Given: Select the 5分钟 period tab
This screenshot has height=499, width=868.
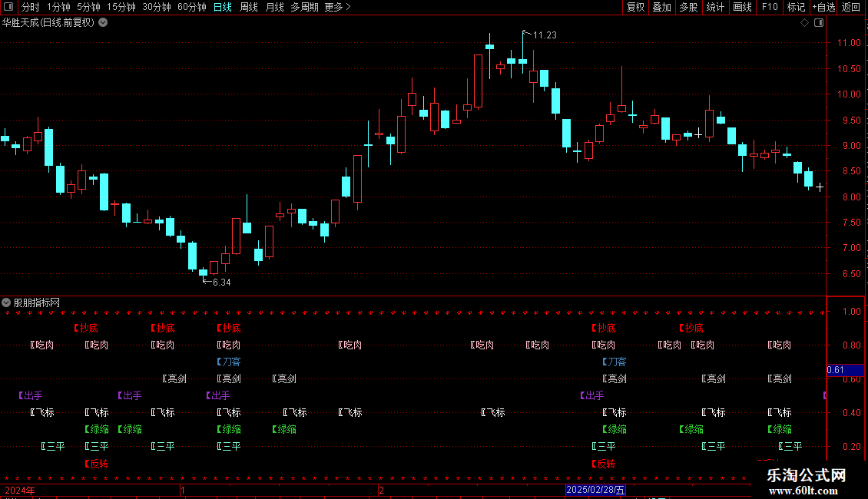Looking at the screenshot, I should point(88,7).
